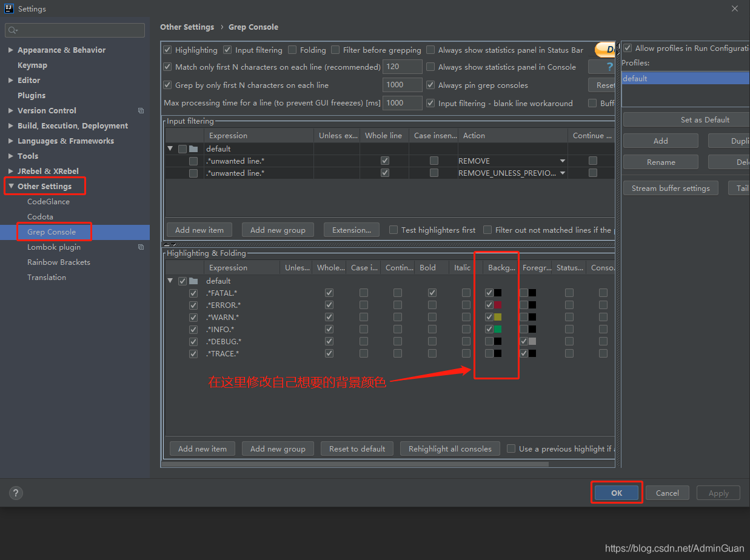Viewport: 750px width, 560px height.
Task: Enable Always show statistics panel in Status Bar
Action: [430, 50]
